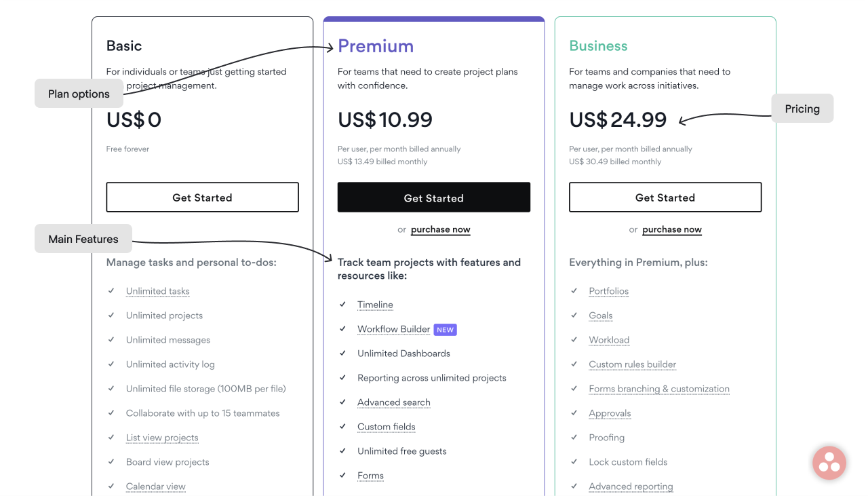The image size is (868, 496).
Task: Open the Custom fields link
Action: pos(387,427)
